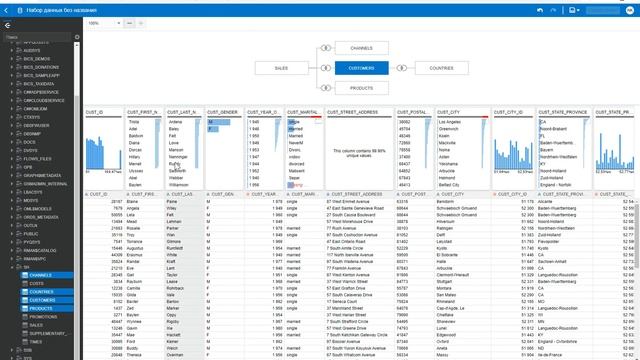Click the TIMES table icon in tree
640x360 pixels.
click(x=25, y=342)
